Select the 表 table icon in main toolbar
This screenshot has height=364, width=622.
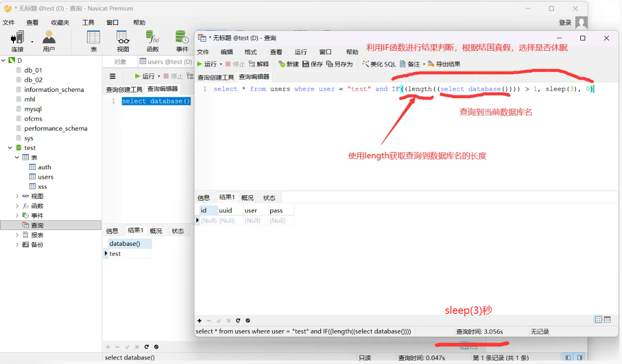click(x=93, y=41)
